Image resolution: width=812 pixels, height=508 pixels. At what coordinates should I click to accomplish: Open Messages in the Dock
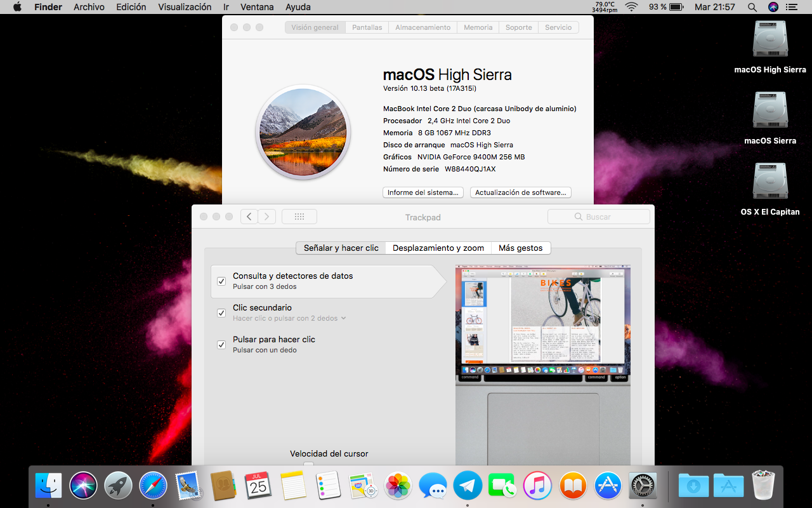pyautogui.click(x=433, y=486)
